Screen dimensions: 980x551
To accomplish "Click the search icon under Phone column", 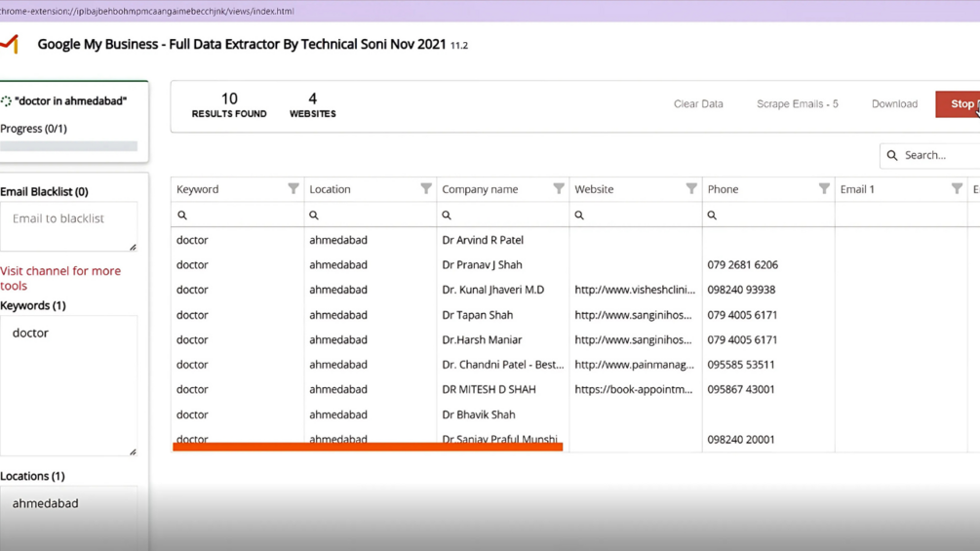I will pyautogui.click(x=712, y=215).
